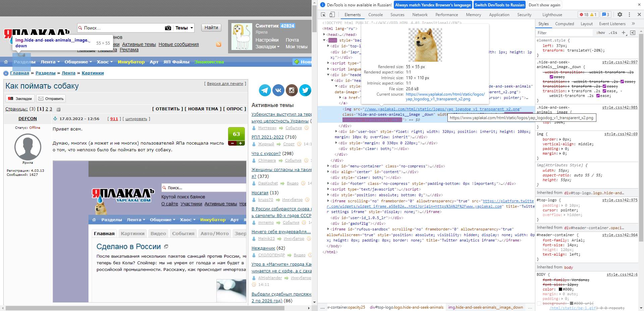Open the orange RSS feed icon
Screen dimensions: 644x311
(x=219, y=44)
